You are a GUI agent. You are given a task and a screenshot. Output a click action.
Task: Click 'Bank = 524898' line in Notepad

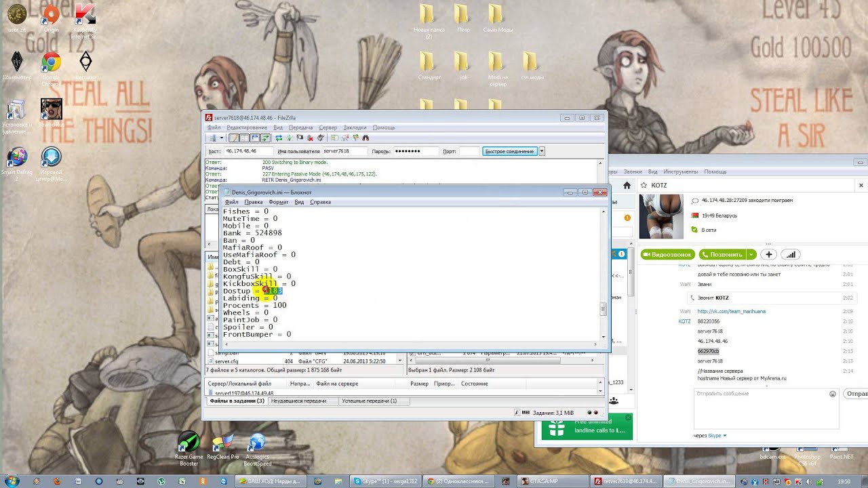[252, 233]
